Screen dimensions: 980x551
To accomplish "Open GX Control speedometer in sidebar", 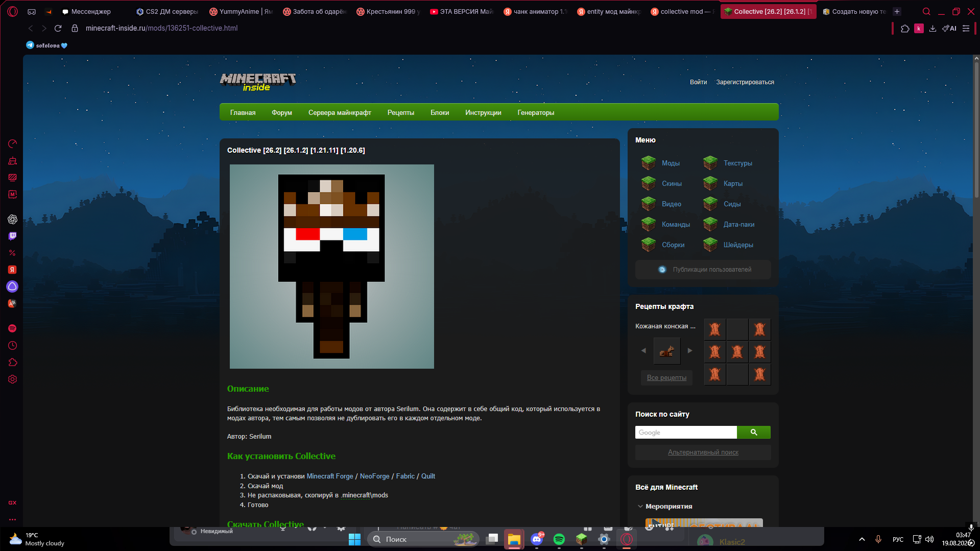I will pos(13,144).
